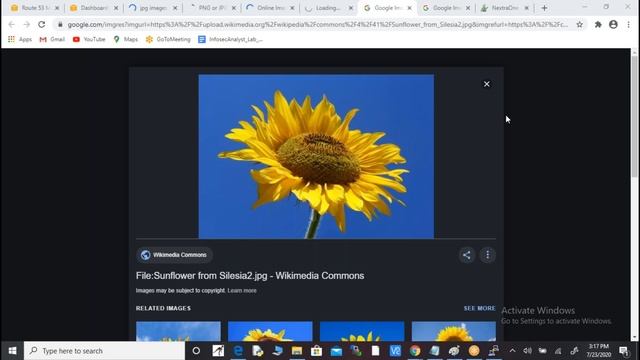Open the notification center icon
Screen dimensions: 640x360
[623, 351]
